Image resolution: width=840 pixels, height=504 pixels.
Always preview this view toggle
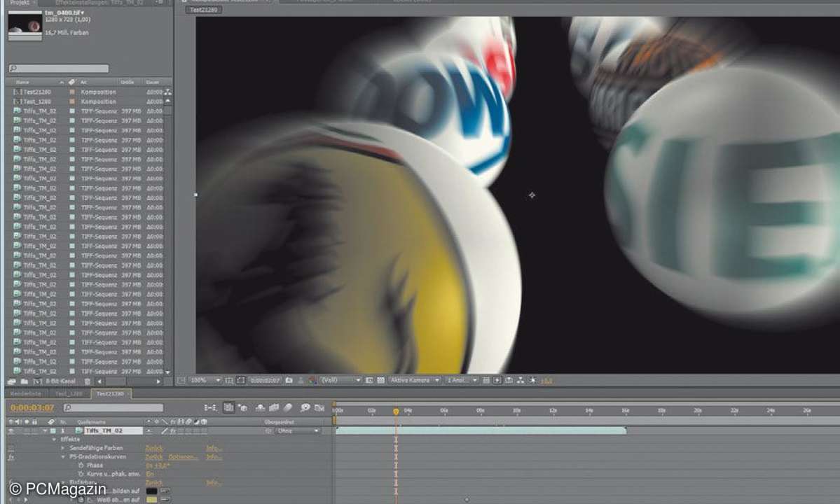point(181,380)
